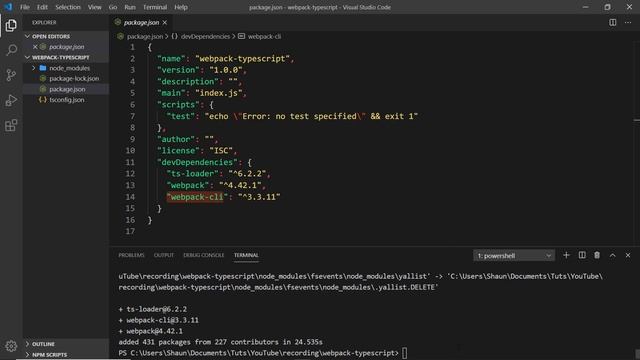Select the package.json editor tab
The width and height of the screenshot is (640, 360).
pyautogui.click(x=141, y=22)
